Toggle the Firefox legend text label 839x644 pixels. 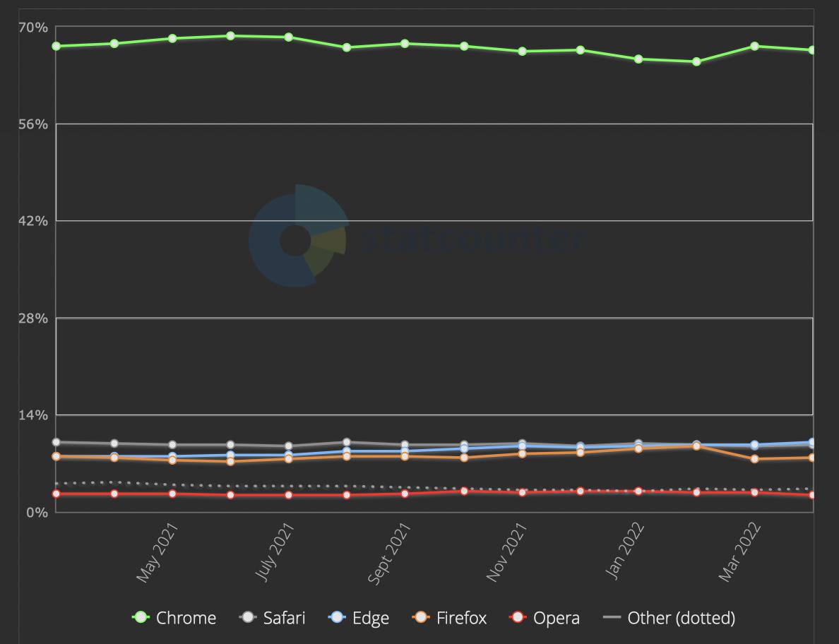[x=461, y=618]
